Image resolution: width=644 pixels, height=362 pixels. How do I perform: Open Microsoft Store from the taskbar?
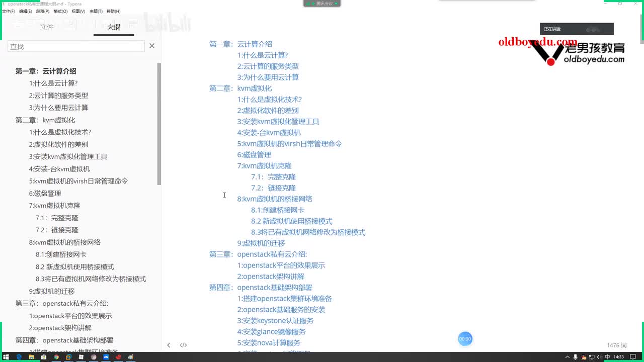click(x=44, y=357)
